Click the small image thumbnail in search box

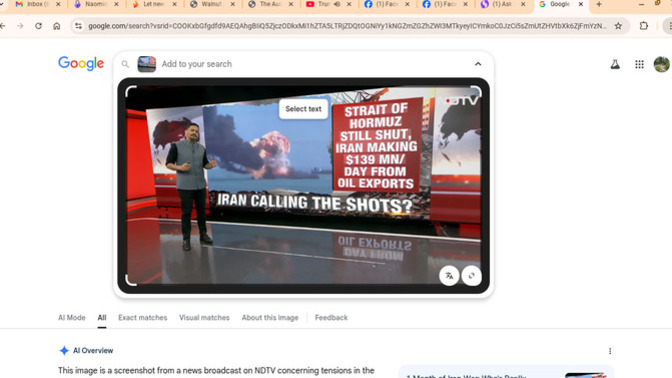(x=147, y=64)
